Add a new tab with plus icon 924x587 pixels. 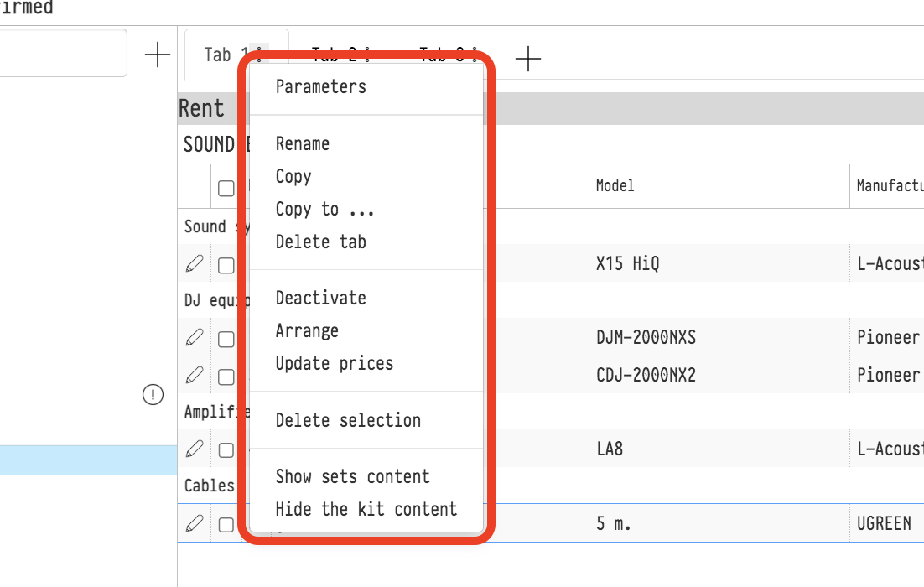pyautogui.click(x=527, y=58)
